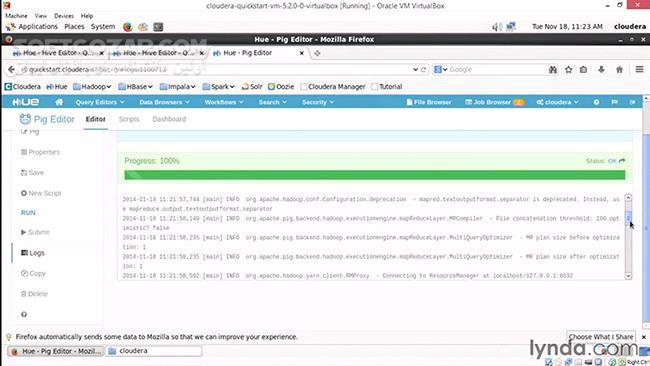The width and height of the screenshot is (650, 366).
Task: Open the bookmarks list icon in Firefox toolbar
Action: [x=583, y=70]
